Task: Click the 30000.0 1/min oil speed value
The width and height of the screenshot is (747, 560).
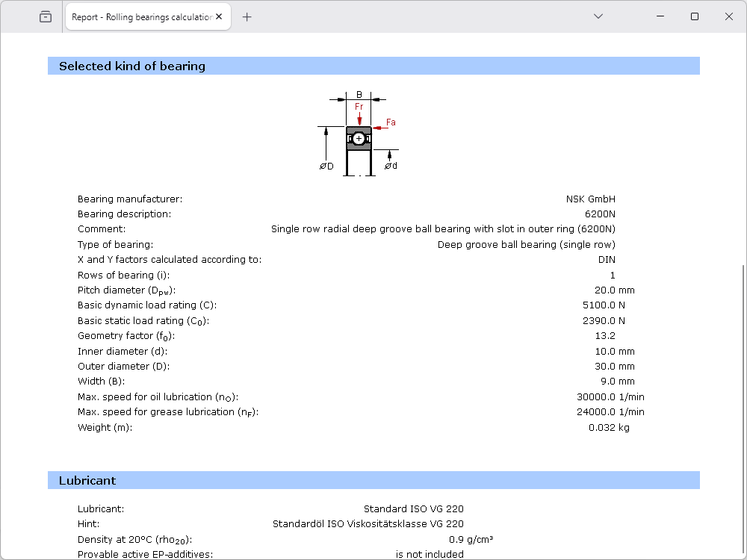Action: 610,396
